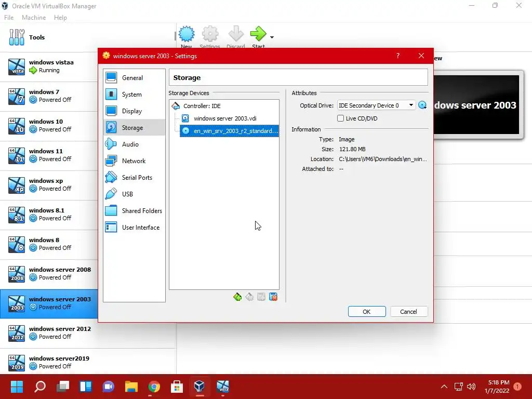Select Controller: IDE in storage tree
The image size is (532, 399).
point(224,106)
